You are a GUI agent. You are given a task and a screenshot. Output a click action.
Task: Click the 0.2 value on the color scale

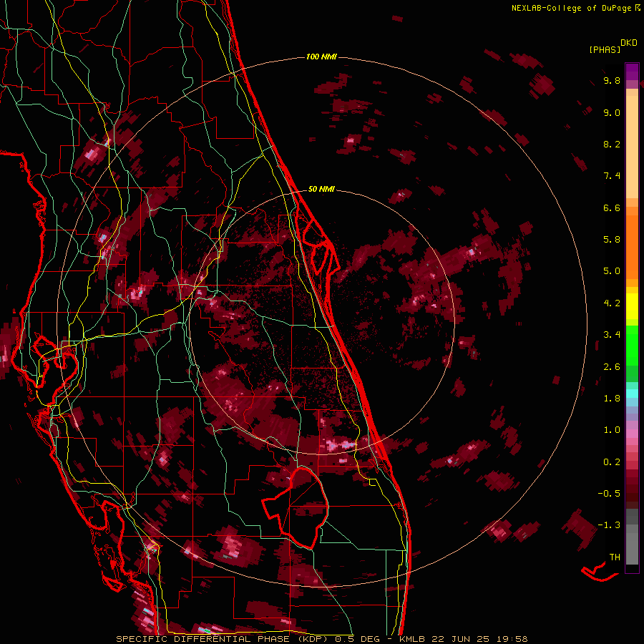612,462
